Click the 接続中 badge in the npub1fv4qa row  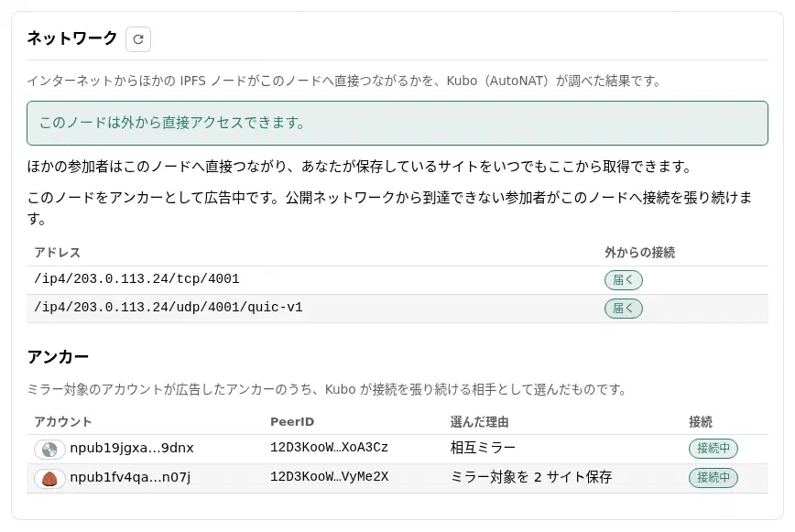[x=713, y=478]
